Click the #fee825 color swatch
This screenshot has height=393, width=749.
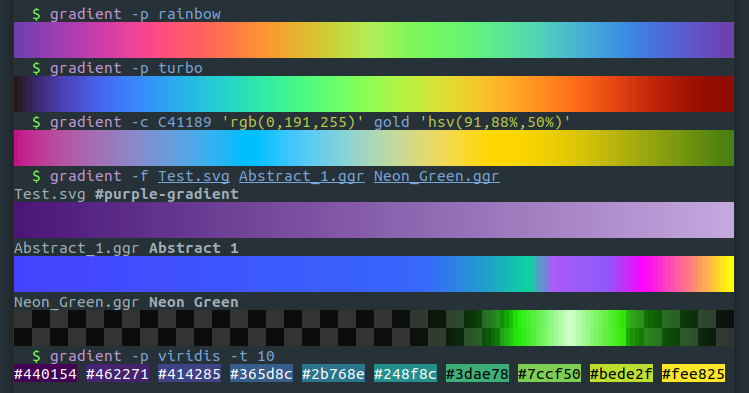pyautogui.click(x=694, y=373)
